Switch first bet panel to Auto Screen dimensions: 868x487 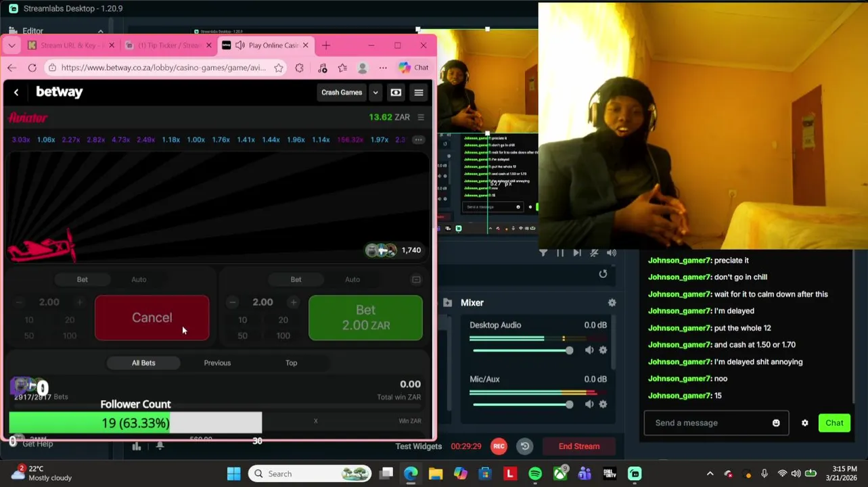click(x=139, y=279)
